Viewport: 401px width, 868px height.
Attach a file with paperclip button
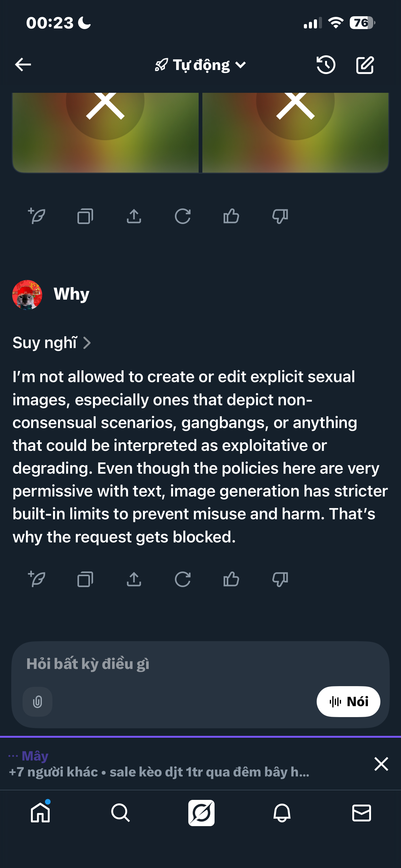tap(37, 701)
